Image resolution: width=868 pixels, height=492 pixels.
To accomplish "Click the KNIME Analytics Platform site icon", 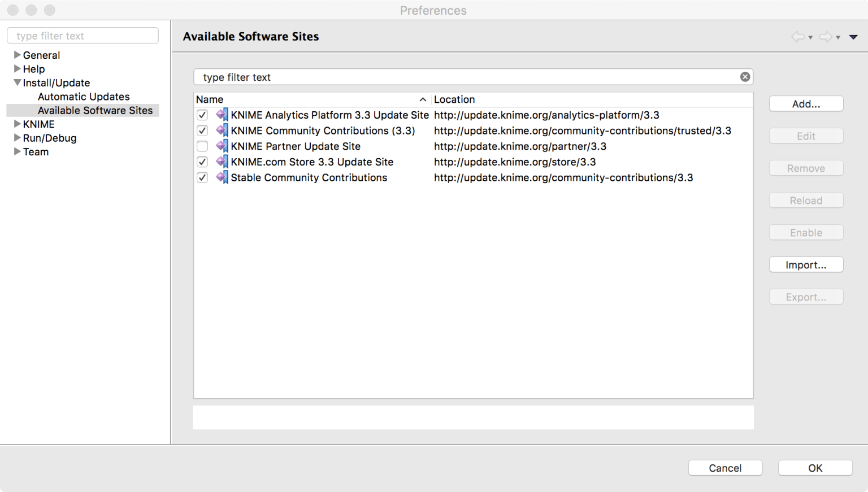I will click(x=222, y=115).
